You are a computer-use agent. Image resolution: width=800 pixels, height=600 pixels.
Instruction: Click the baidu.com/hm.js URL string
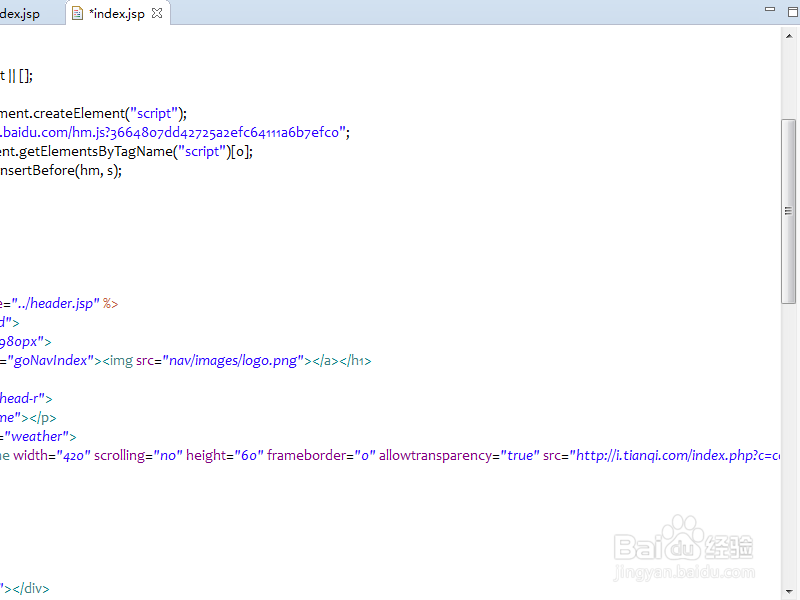point(172,133)
